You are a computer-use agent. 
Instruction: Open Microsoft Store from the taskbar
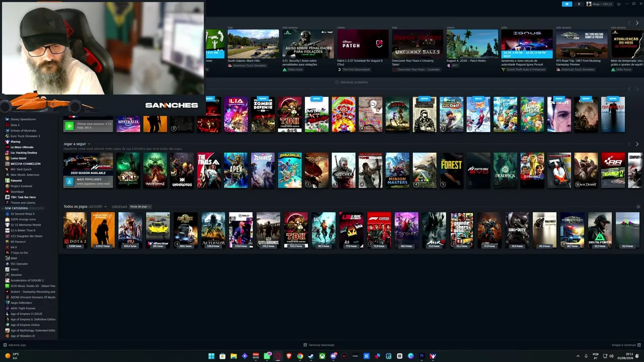point(222,356)
